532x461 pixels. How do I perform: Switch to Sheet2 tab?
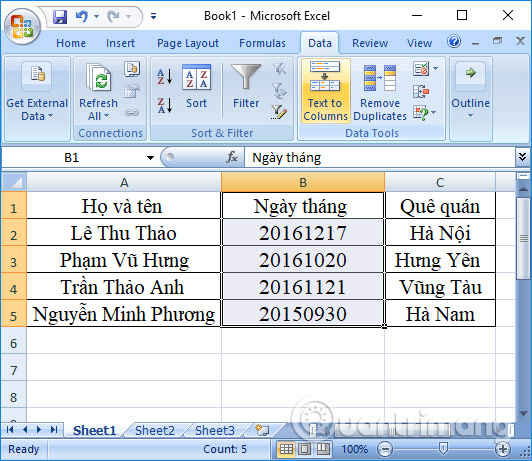tap(155, 430)
